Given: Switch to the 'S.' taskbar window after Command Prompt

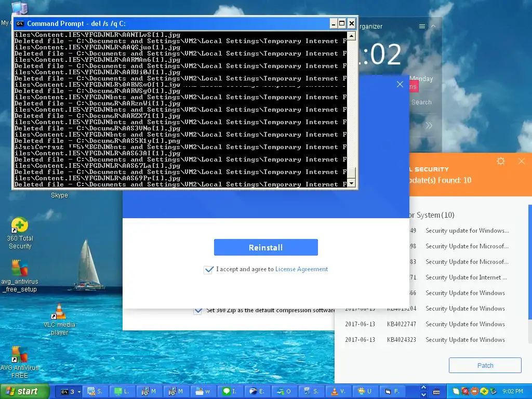Looking at the screenshot, I should pyautogui.click(x=96, y=392).
